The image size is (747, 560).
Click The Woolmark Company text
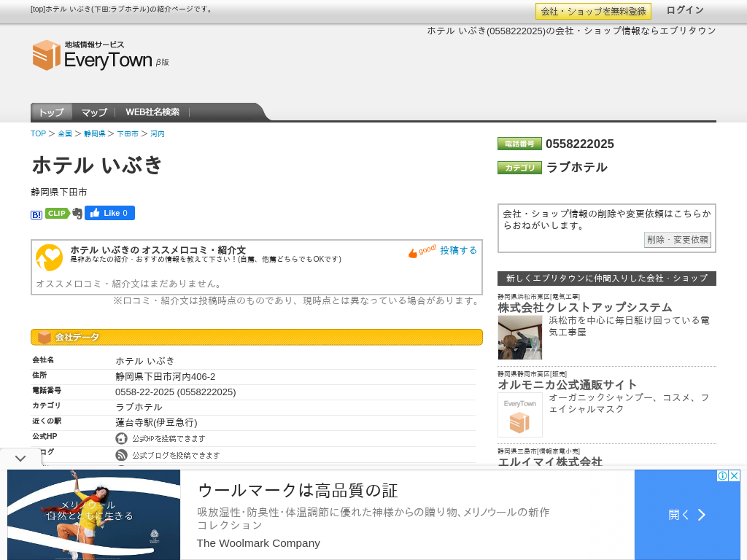pos(258,543)
